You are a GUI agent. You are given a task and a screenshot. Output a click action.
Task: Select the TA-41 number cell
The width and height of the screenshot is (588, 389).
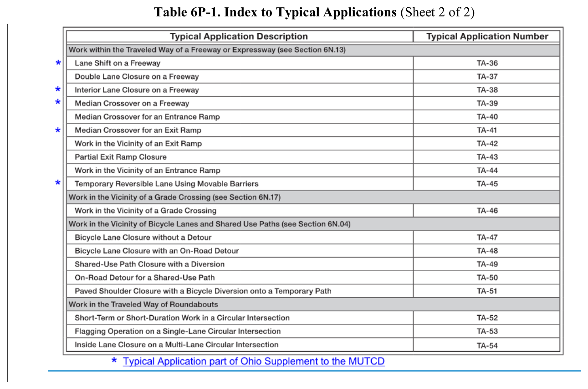[x=487, y=130]
